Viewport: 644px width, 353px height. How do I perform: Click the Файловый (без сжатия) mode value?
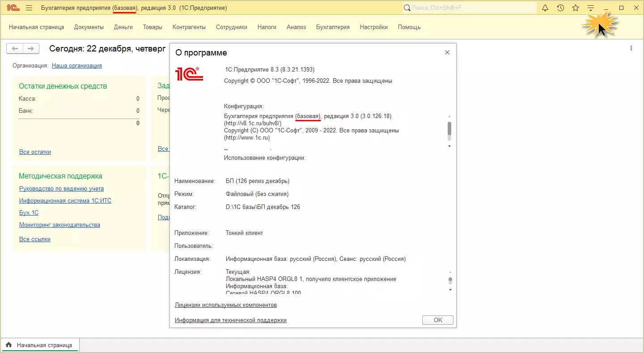pyautogui.click(x=257, y=194)
